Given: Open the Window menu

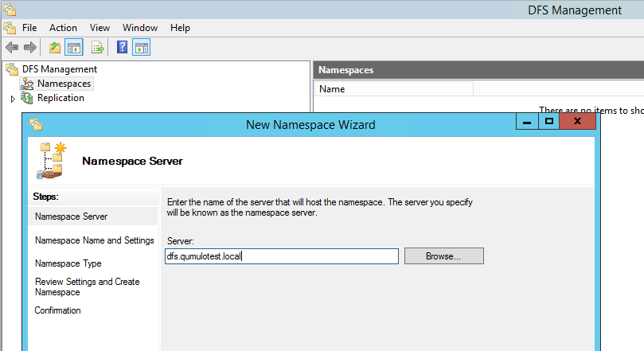Looking at the screenshot, I should click(140, 28).
